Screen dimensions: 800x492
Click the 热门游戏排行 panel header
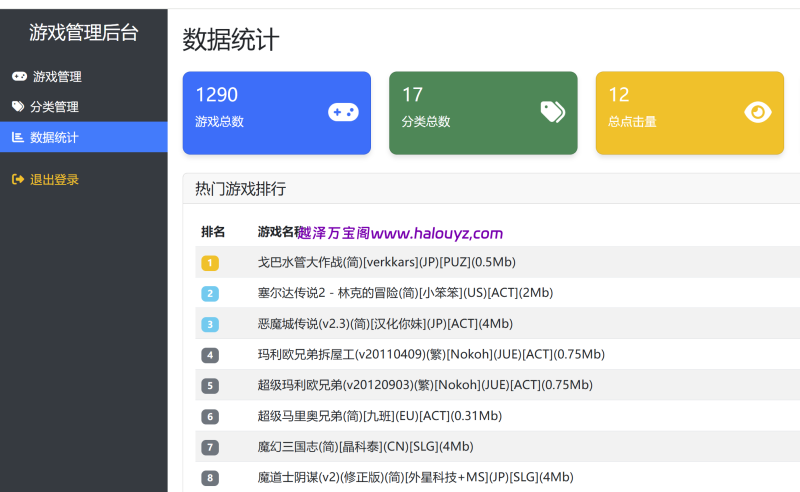[x=491, y=189]
